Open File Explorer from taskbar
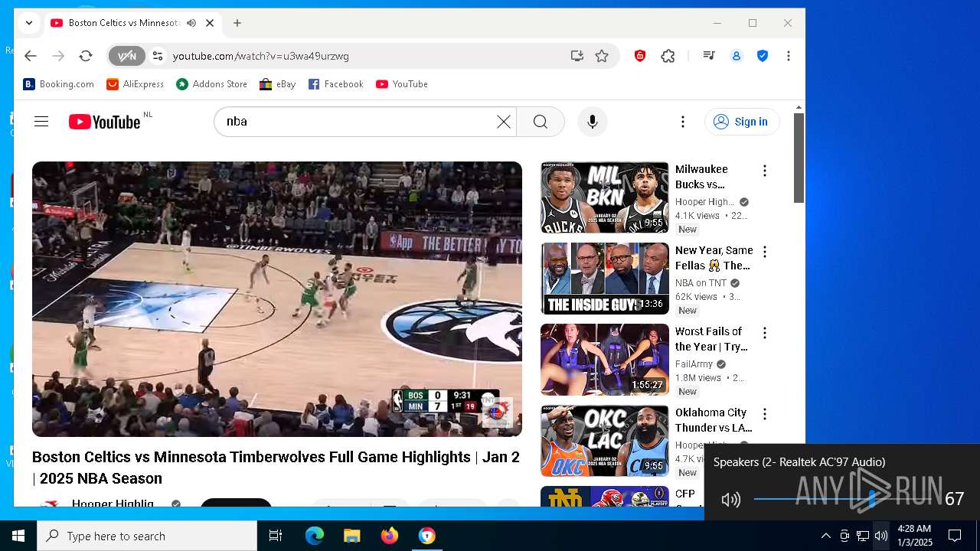 point(351,536)
